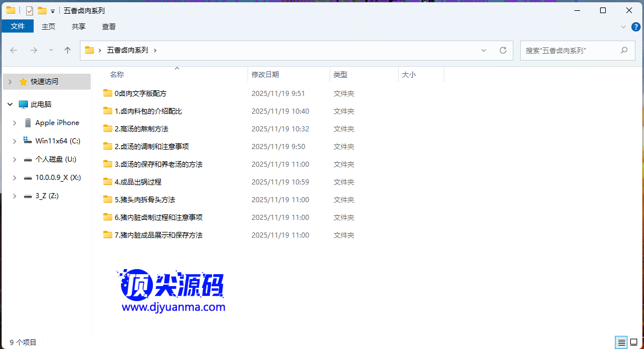Open the 文件 menu tab

[18, 26]
